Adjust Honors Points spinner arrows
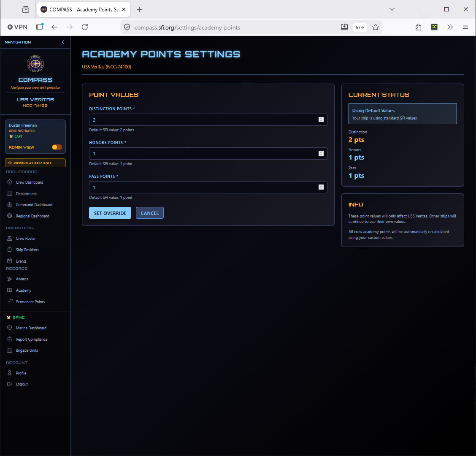Image resolution: width=476 pixels, height=456 pixels. [x=321, y=153]
